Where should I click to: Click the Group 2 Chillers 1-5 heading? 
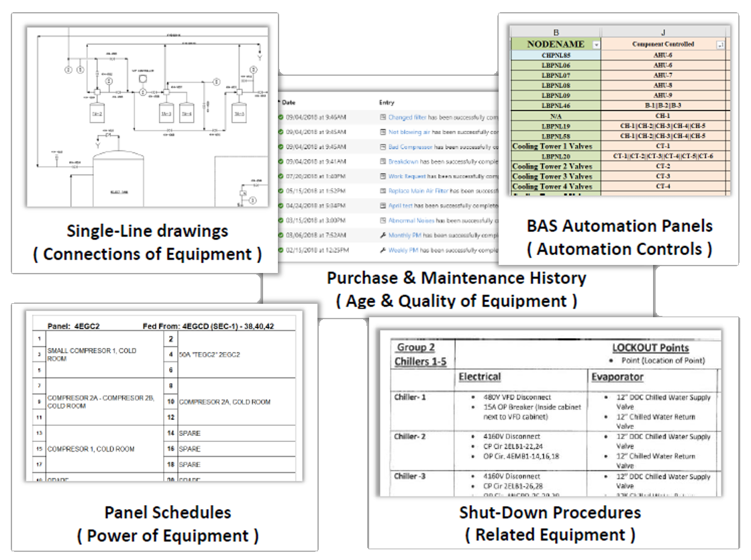coord(420,355)
